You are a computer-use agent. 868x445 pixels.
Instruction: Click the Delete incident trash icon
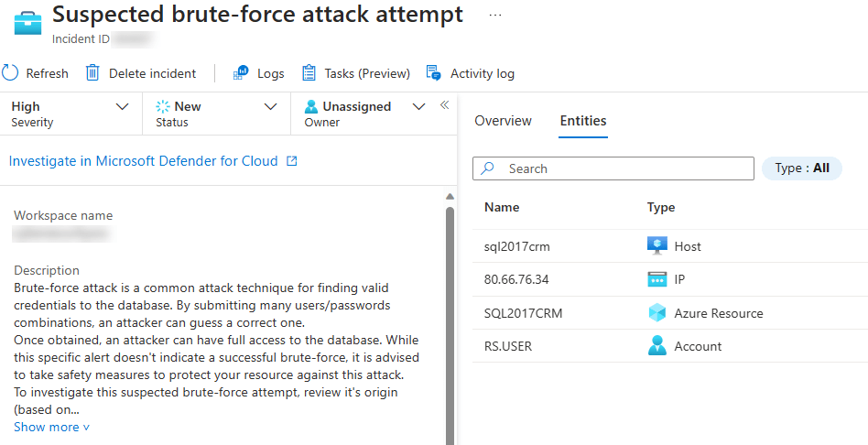92,73
